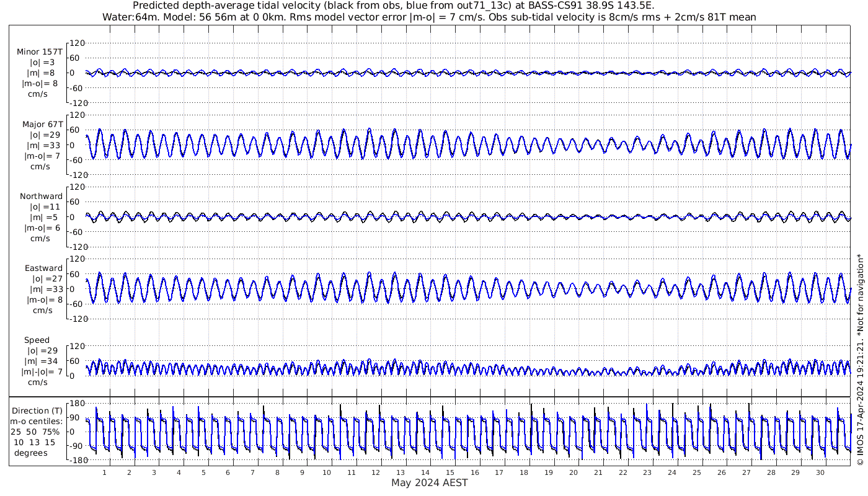
Task: Click '|o| =27' under Eastward
Action: [47, 278]
